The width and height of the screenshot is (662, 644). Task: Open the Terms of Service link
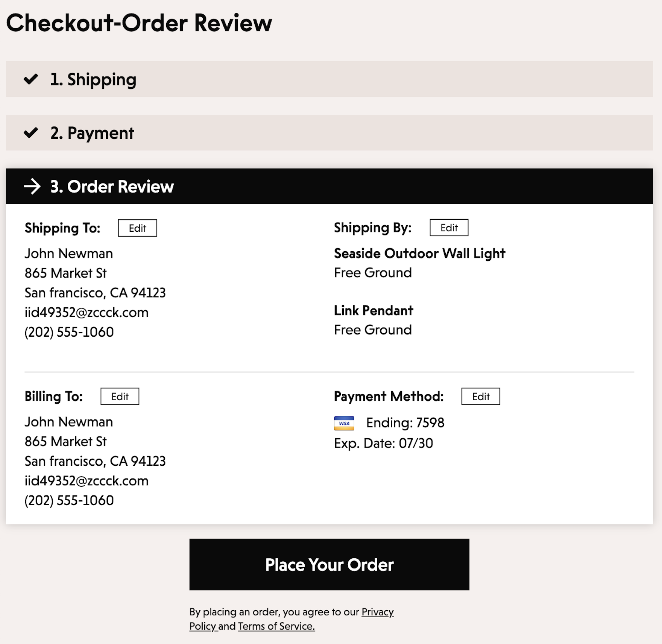(276, 626)
